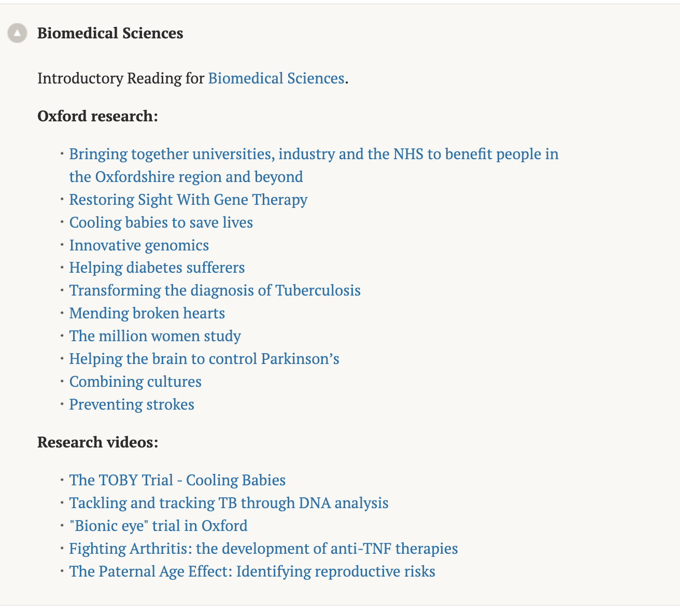Open Fighting Arthritis anti-TNF therapies video link
Screen dimensions: 680x616
[264, 549]
